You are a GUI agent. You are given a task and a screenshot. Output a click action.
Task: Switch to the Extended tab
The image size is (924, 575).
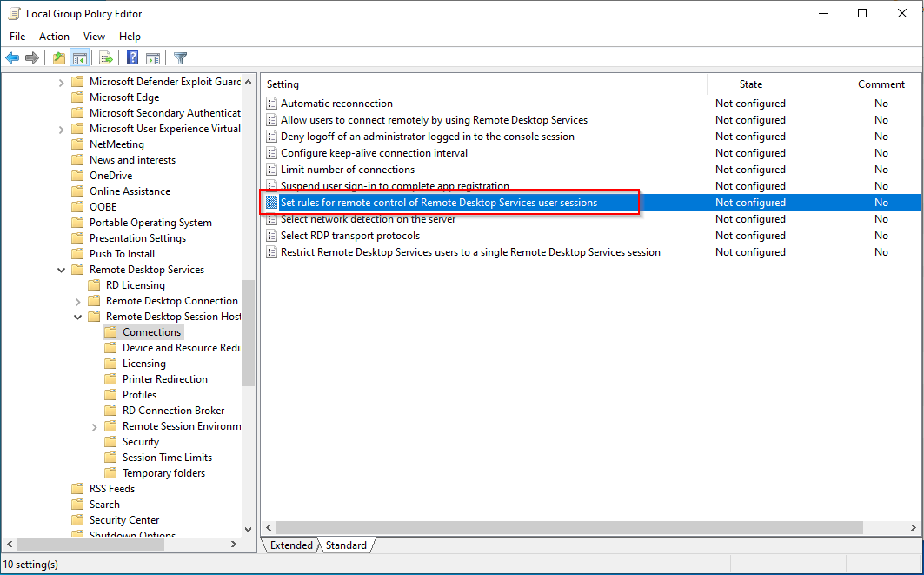tap(291, 545)
